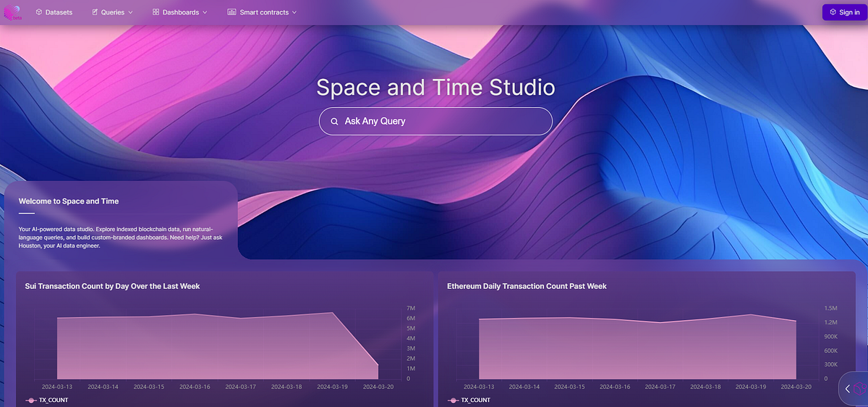The width and height of the screenshot is (868, 407).
Task: Click the Sui chart area plot
Action: click(217, 346)
